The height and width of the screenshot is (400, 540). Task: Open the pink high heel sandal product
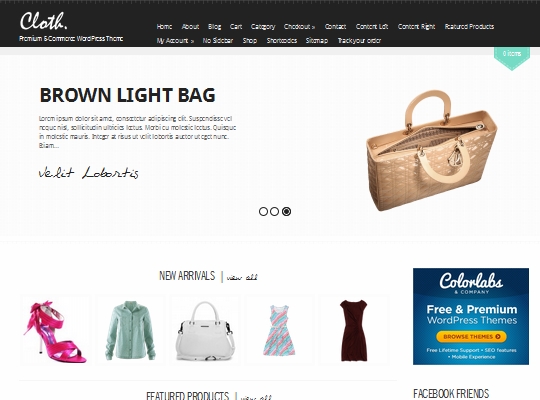pos(55,330)
